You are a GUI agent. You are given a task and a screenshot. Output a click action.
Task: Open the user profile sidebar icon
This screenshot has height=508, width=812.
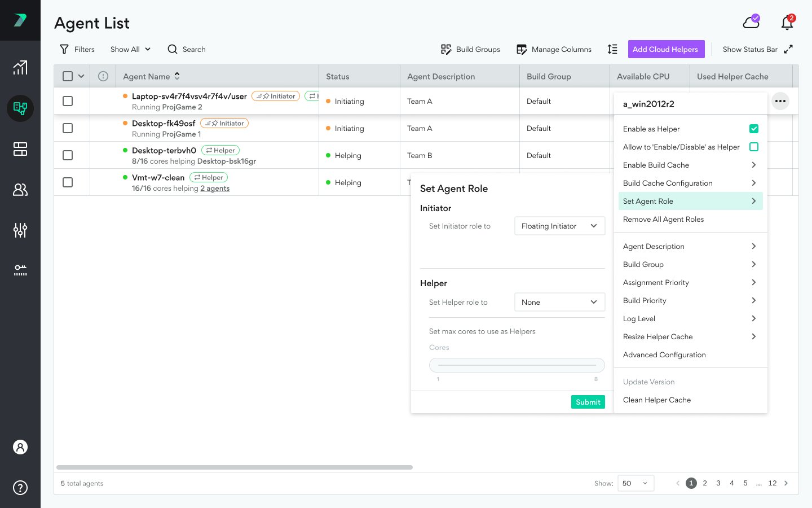pos(20,447)
